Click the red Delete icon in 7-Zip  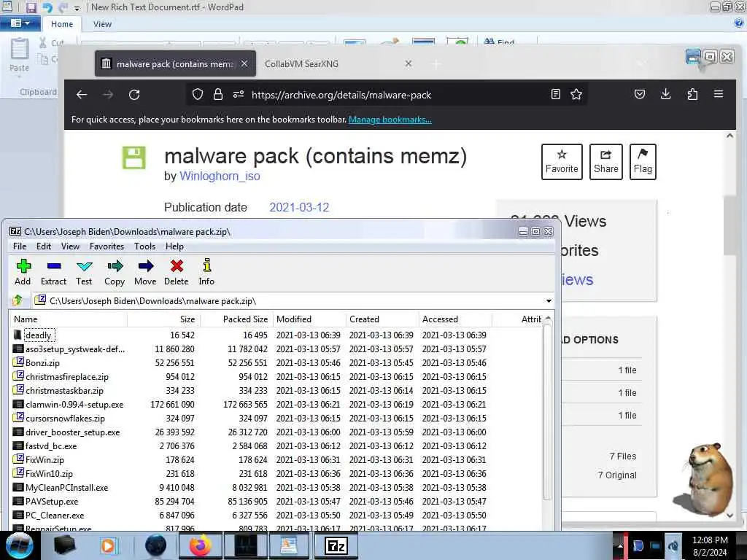pyautogui.click(x=177, y=272)
